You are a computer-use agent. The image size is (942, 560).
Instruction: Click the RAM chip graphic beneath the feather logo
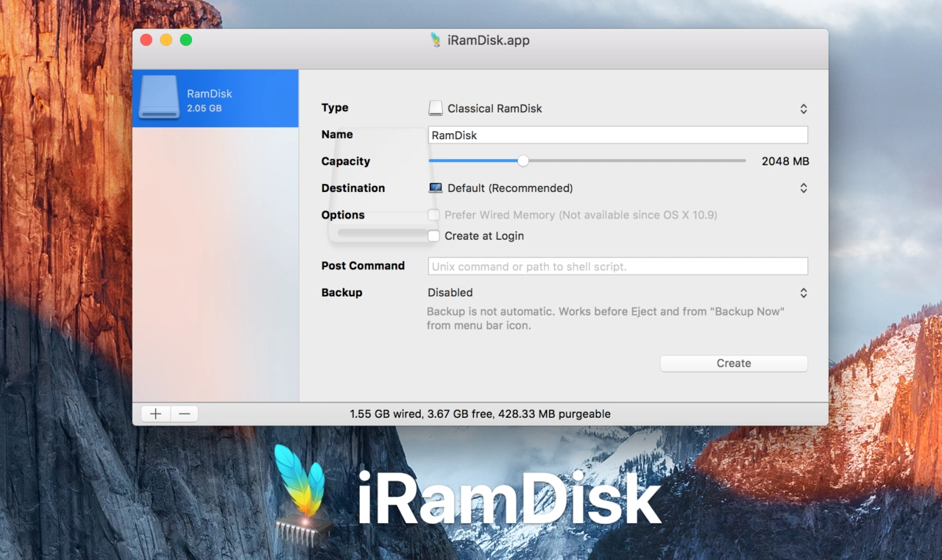click(303, 531)
